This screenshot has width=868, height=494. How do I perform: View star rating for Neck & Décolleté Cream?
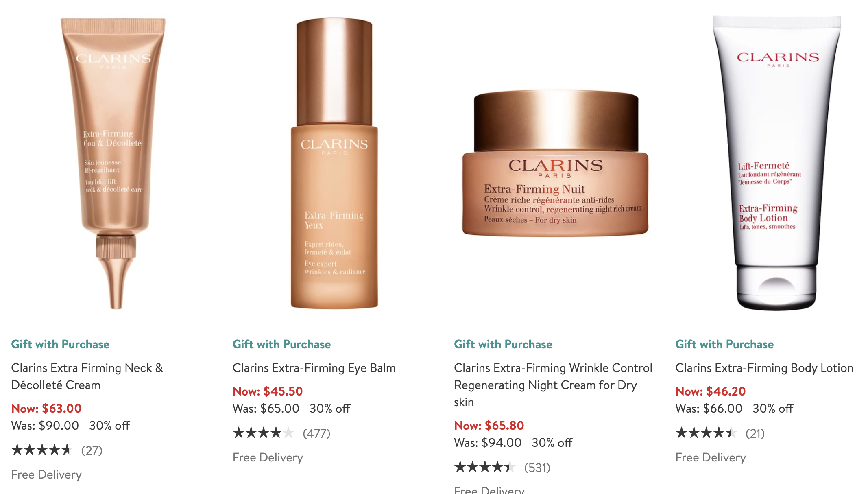tap(42, 450)
